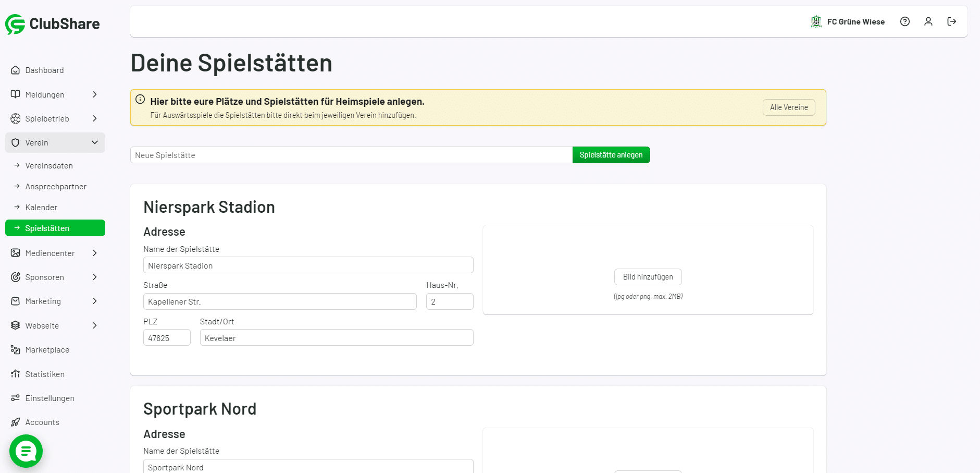980x473 pixels.
Task: Select Spielstätten submenu item
Action: click(x=55, y=228)
